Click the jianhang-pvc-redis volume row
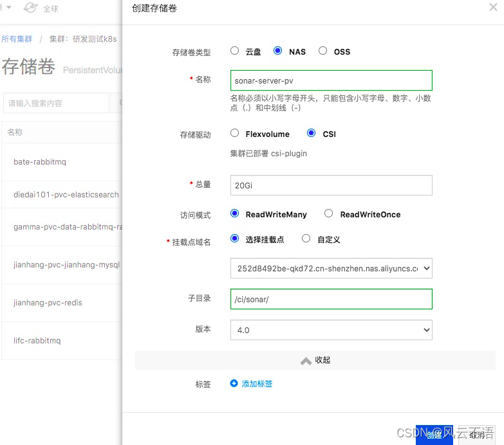 point(62,303)
